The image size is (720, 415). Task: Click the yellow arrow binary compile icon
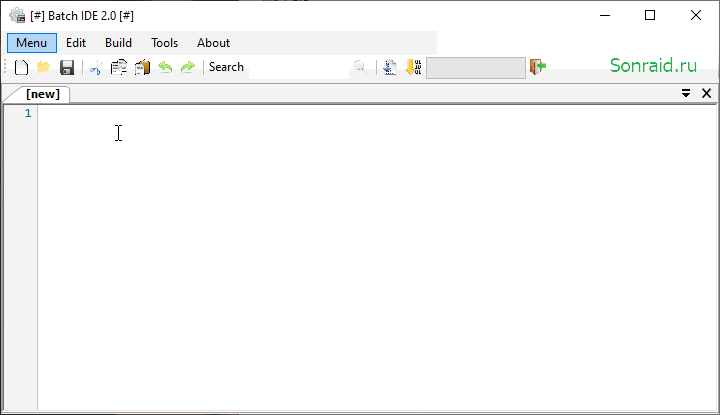[x=413, y=67]
